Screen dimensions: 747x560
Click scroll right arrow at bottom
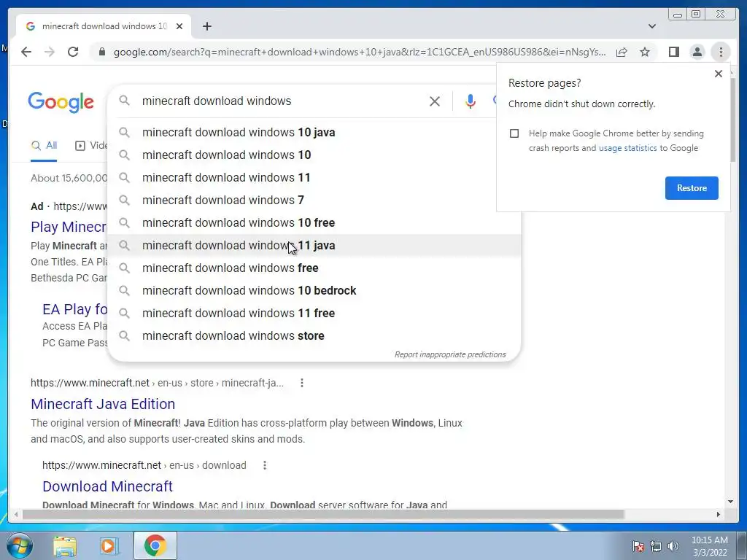pos(719,514)
